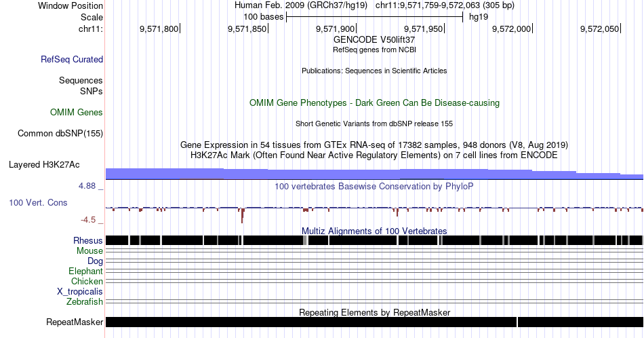The image size is (644, 338).
Task: Click the X_tropicalis alignment row label
Action: pyautogui.click(x=80, y=292)
